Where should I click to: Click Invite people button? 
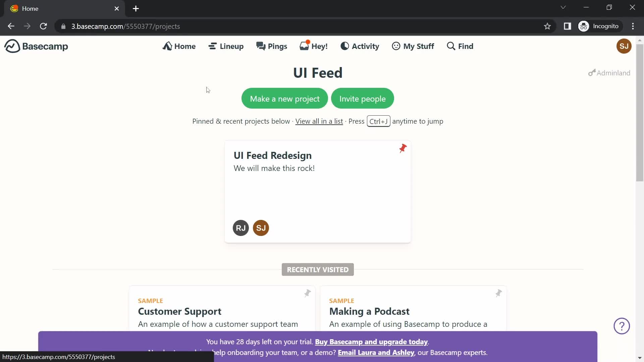click(363, 98)
